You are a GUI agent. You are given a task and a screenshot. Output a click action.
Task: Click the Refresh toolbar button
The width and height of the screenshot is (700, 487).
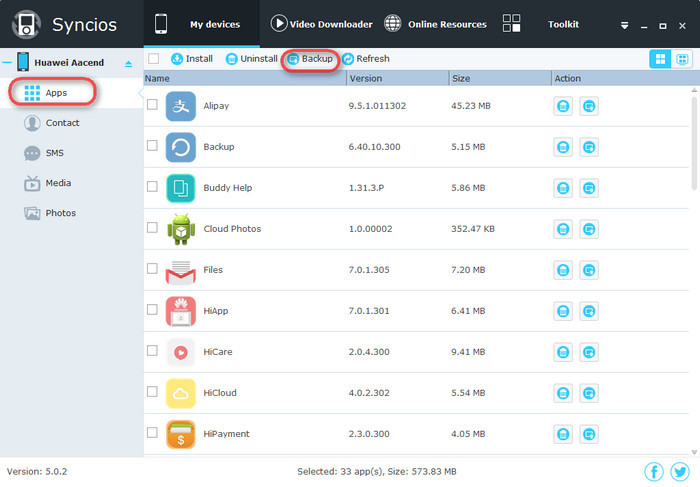pyautogui.click(x=366, y=58)
